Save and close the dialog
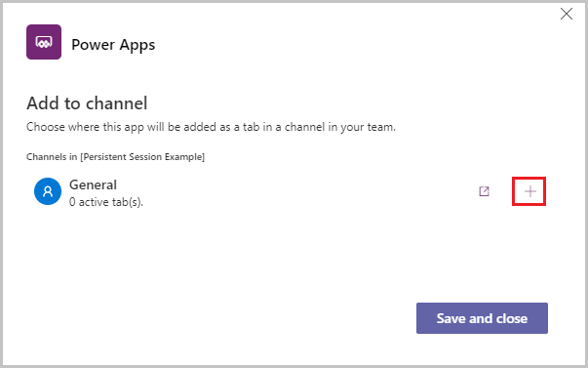Screen dimensions: 588x368 [x=482, y=318]
